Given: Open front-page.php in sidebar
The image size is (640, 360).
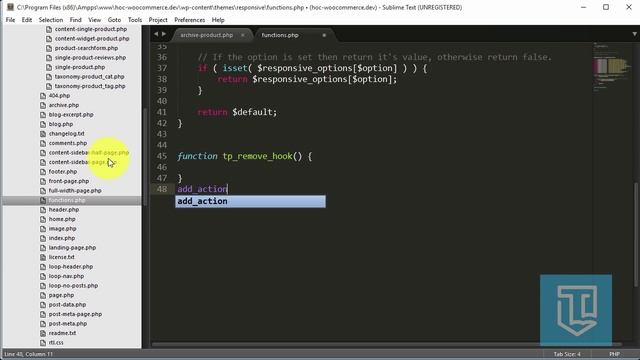Looking at the screenshot, I should tap(69, 181).
